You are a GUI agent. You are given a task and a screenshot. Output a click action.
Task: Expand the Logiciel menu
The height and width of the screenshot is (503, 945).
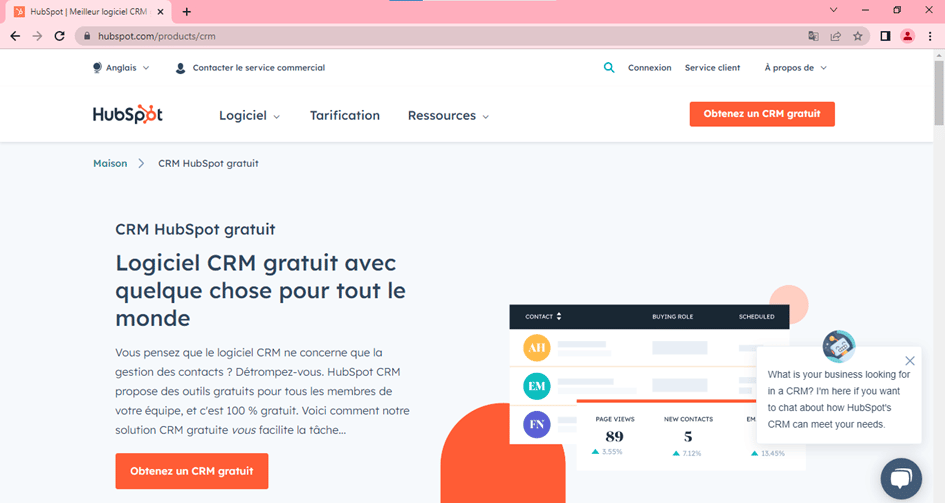249,116
